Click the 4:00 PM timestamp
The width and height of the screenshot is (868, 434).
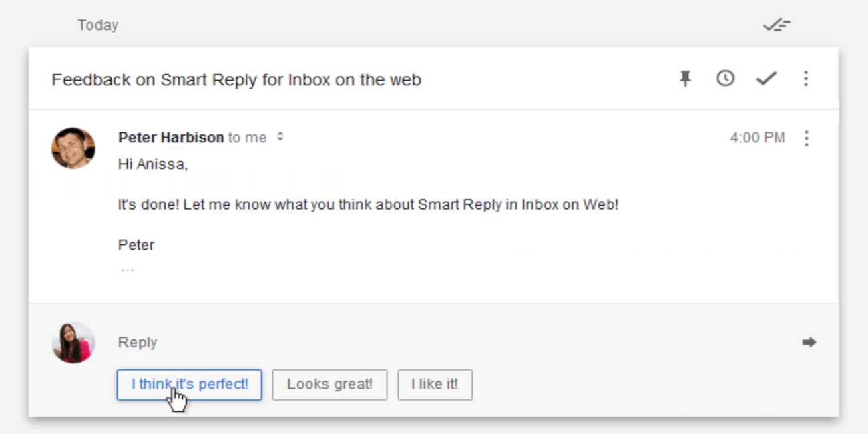pyautogui.click(x=757, y=137)
